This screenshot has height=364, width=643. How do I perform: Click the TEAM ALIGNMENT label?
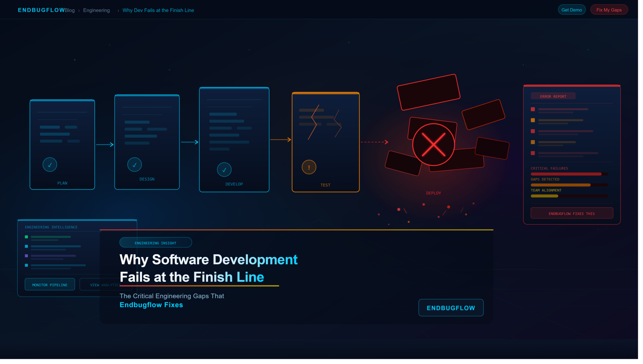tap(546, 190)
